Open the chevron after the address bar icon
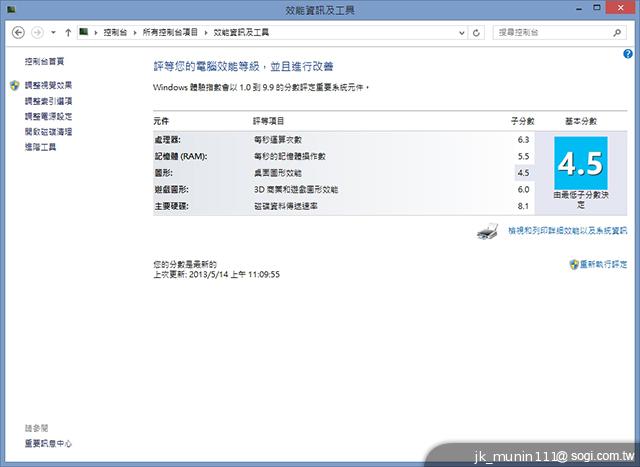The width and height of the screenshot is (640, 467). pos(96,33)
